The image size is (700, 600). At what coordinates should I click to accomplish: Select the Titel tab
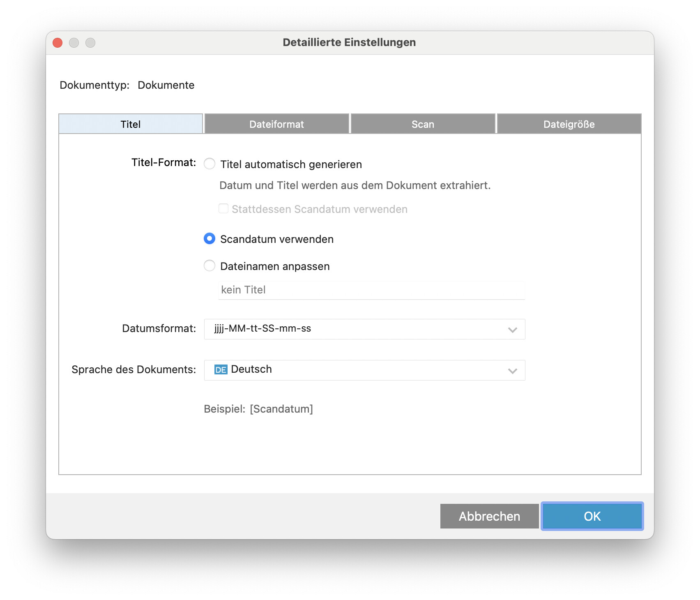click(x=131, y=124)
